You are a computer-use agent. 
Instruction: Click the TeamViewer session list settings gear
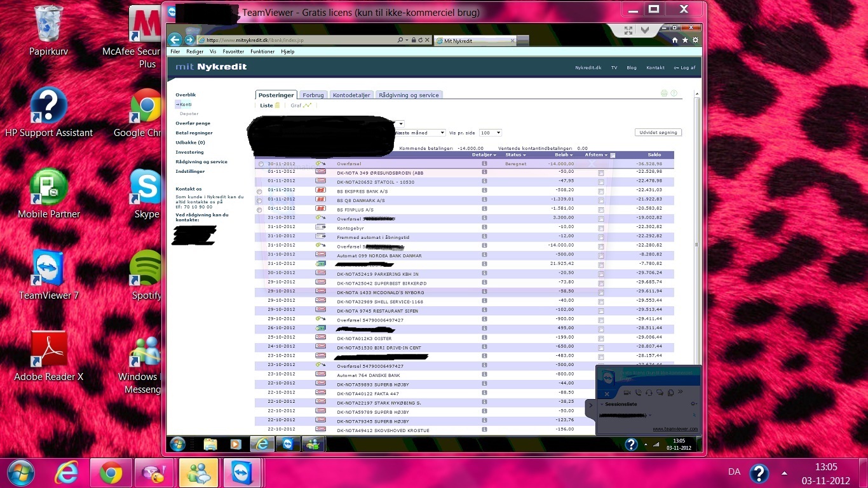click(x=693, y=403)
